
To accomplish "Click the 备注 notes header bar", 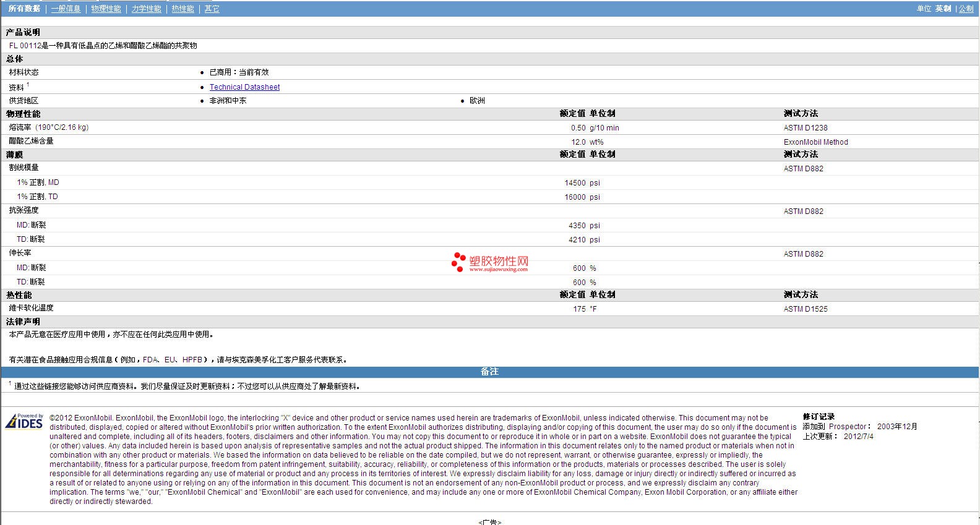I will (x=489, y=372).
